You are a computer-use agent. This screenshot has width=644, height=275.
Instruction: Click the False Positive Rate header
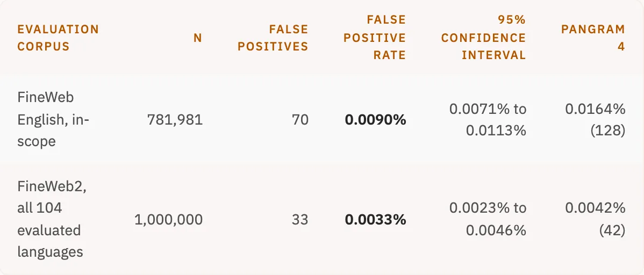(375, 38)
